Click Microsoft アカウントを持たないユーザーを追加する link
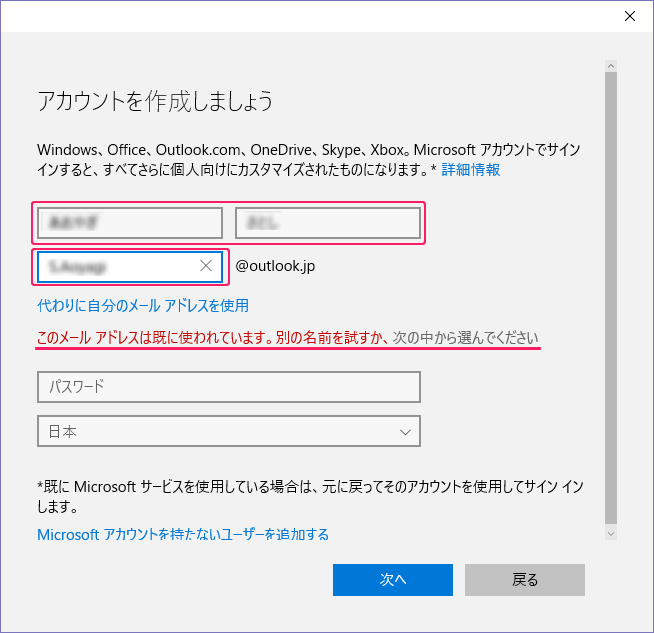Viewport: 654px width, 633px height. [183, 534]
